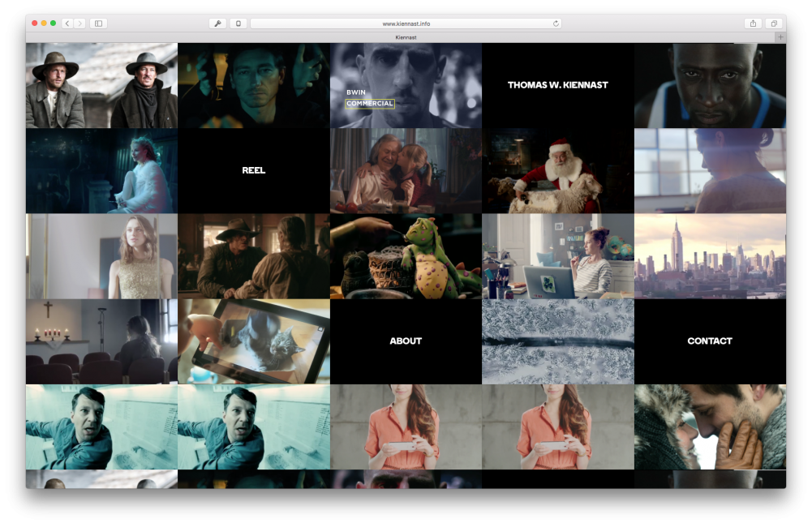Focus the address bar showing www.kiennast.info
812x523 pixels.
pos(406,24)
